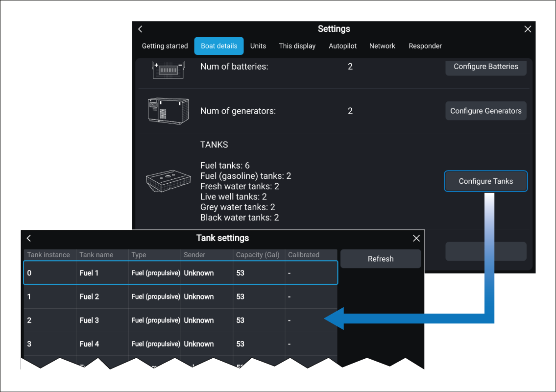Switch to the Units tab
The width and height of the screenshot is (556, 392).
[258, 46]
